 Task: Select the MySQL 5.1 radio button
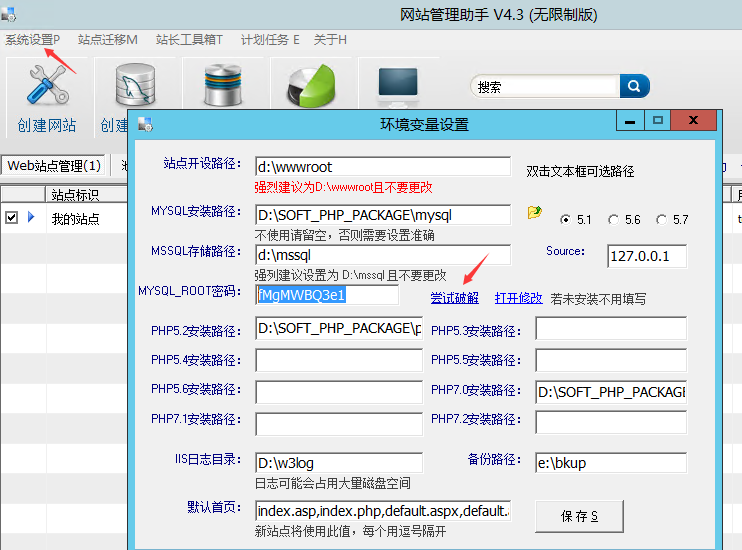click(566, 220)
